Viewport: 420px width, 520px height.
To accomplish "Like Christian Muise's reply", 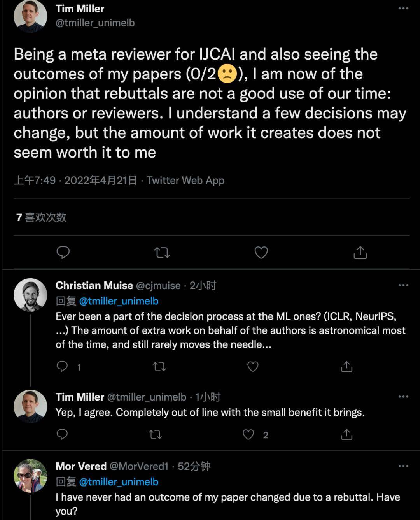I will coord(253,367).
